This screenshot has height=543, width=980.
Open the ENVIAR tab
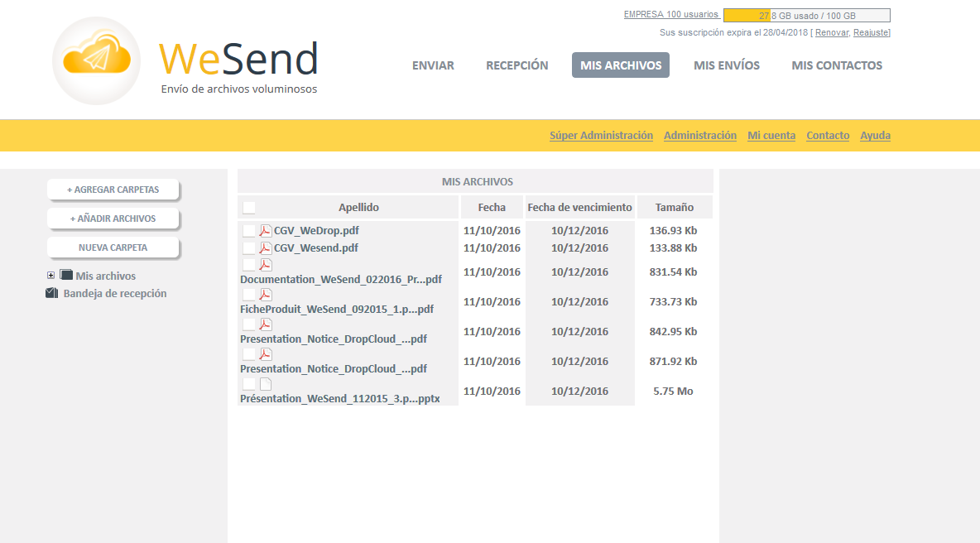(x=433, y=65)
